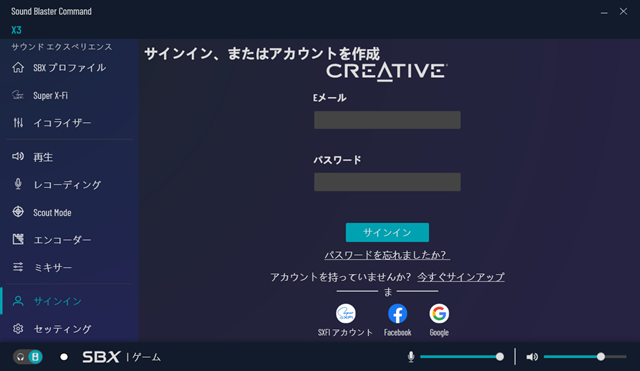Open the セッティング page label
Viewport: 640px width, 371px height.
pos(62,329)
